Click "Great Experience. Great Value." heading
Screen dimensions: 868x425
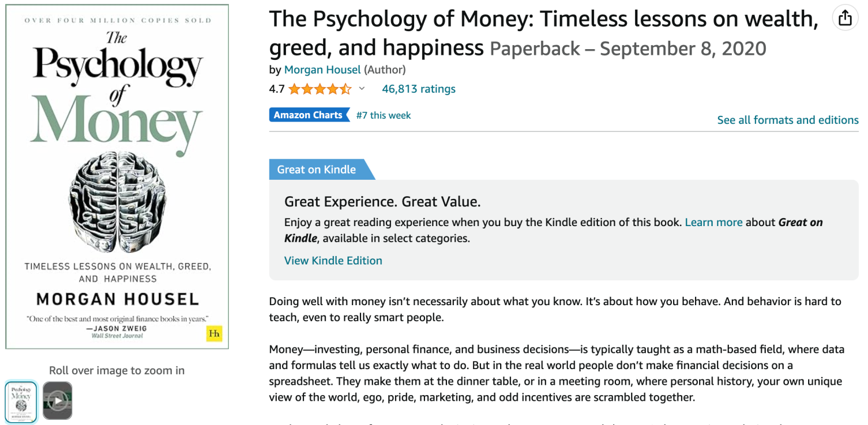click(x=382, y=202)
